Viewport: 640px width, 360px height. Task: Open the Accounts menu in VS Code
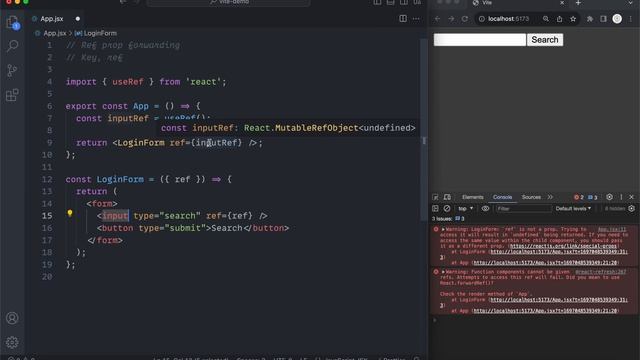tap(12, 318)
